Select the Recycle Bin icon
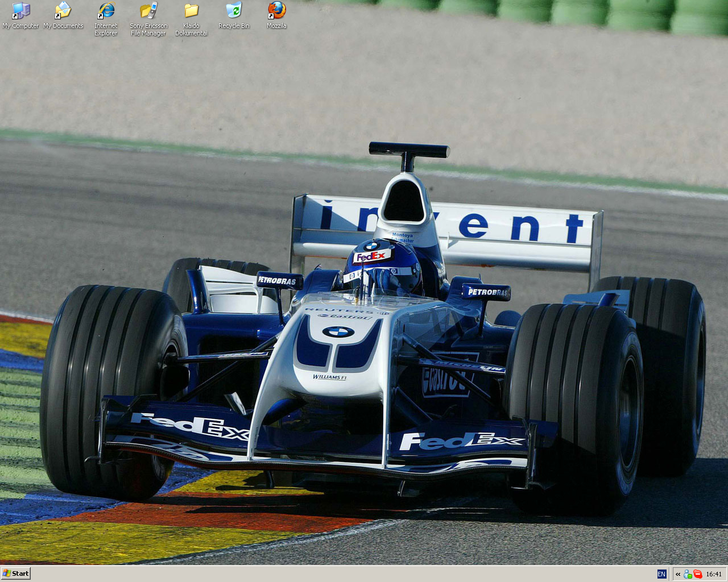728x582 pixels. (234, 16)
